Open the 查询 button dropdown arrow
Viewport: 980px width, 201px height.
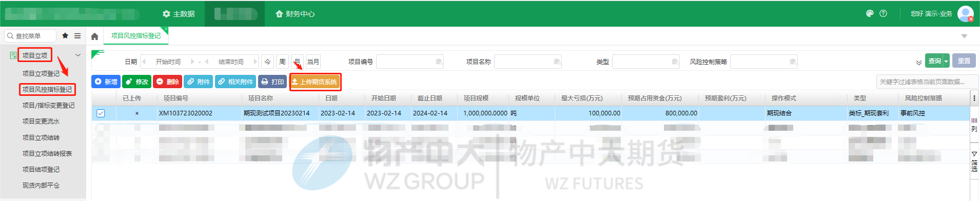[x=946, y=61]
